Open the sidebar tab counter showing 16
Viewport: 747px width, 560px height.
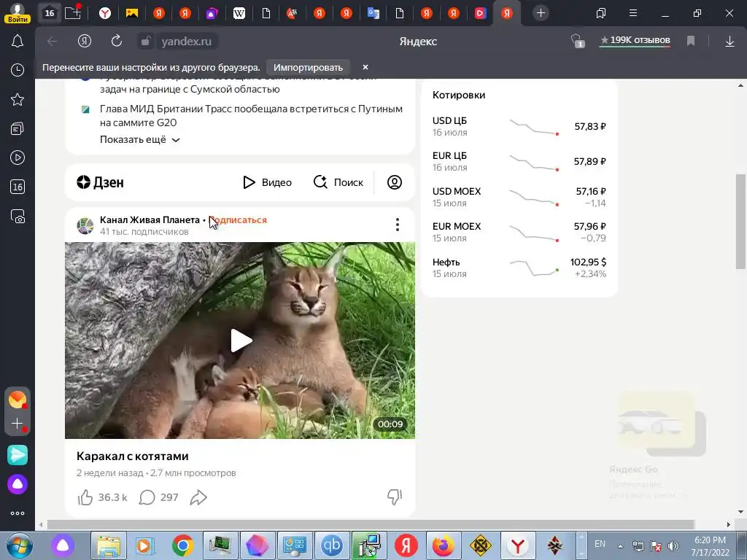pyautogui.click(x=18, y=187)
